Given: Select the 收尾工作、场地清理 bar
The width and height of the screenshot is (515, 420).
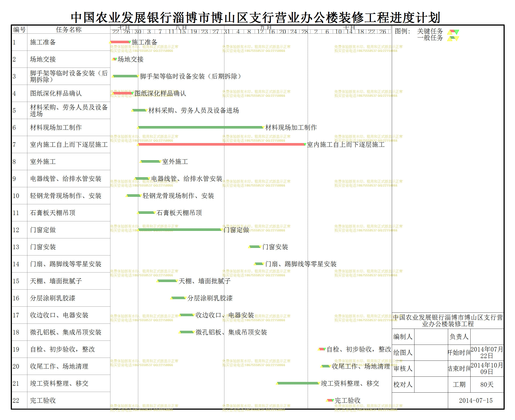Looking at the screenshot, I should pyautogui.click(x=326, y=366).
